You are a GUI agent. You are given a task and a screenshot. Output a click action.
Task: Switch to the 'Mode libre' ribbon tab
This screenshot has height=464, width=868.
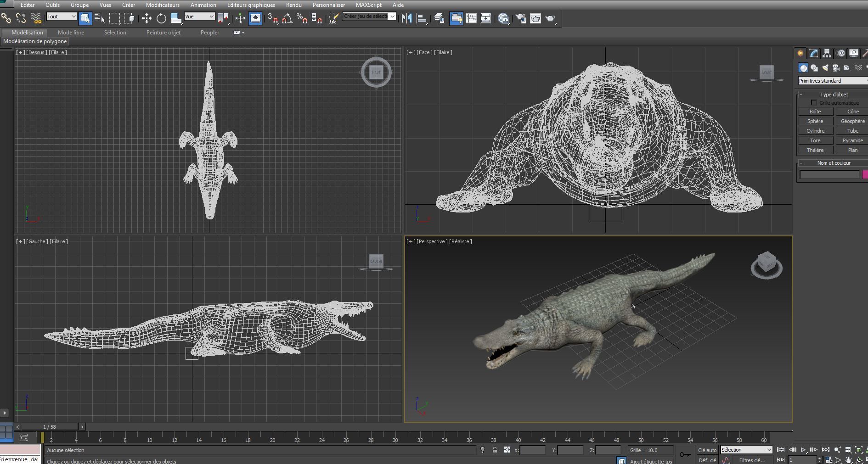(71, 33)
